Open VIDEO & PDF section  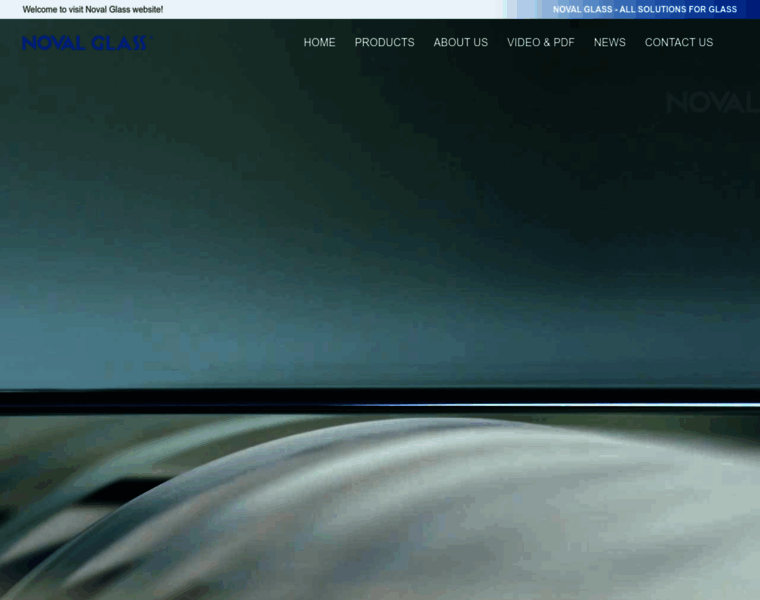coord(540,43)
